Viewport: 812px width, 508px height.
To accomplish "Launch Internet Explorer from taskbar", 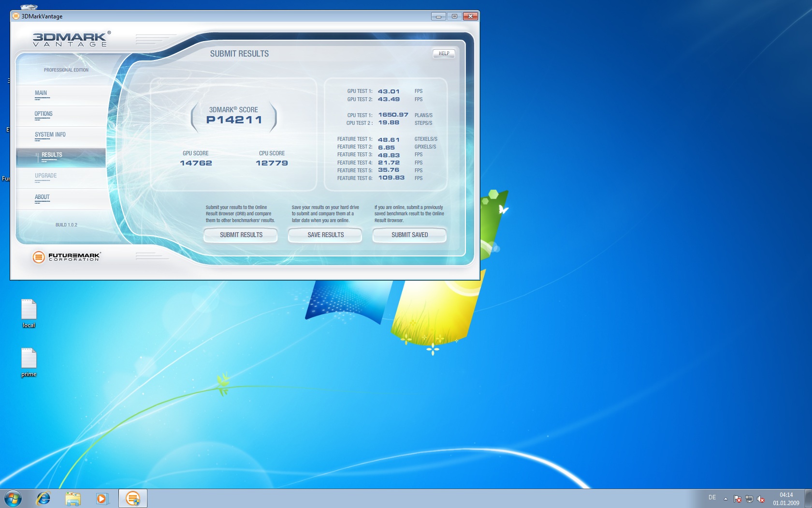I will pyautogui.click(x=43, y=498).
